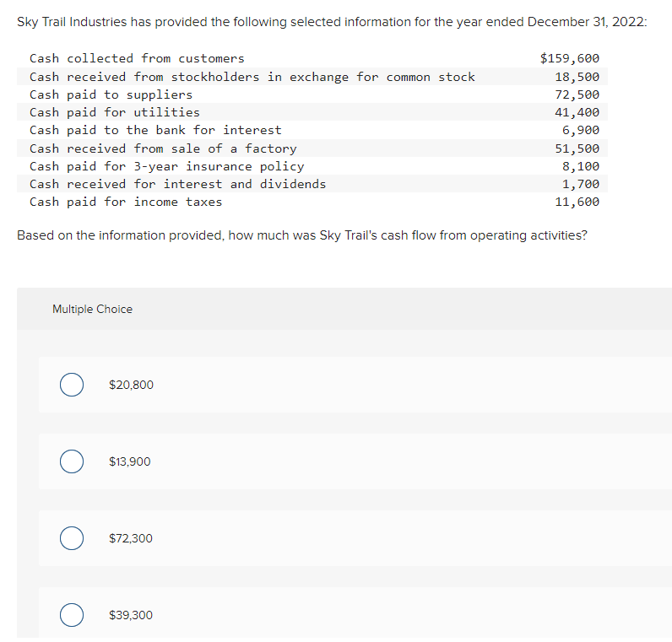Click the Multiple Choice heading
The height and width of the screenshot is (642, 672).
(92, 310)
